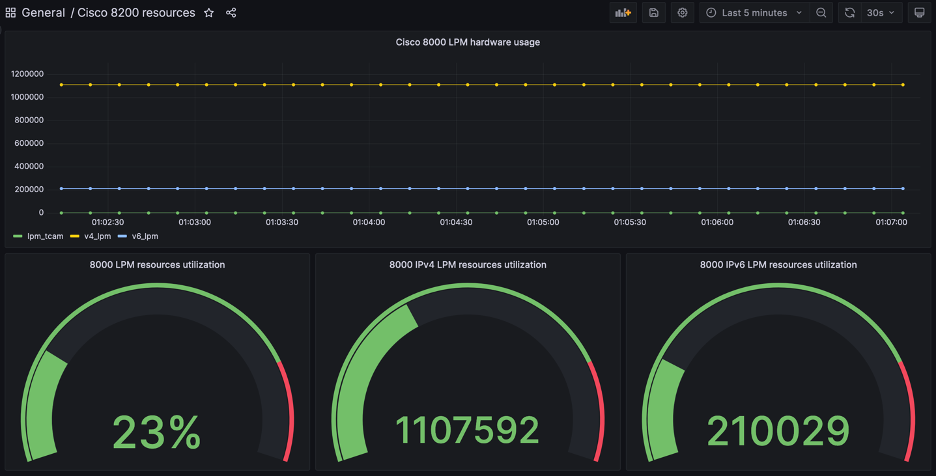Click the 1107592 gauge value
The height and width of the screenshot is (476, 936).
point(467,430)
